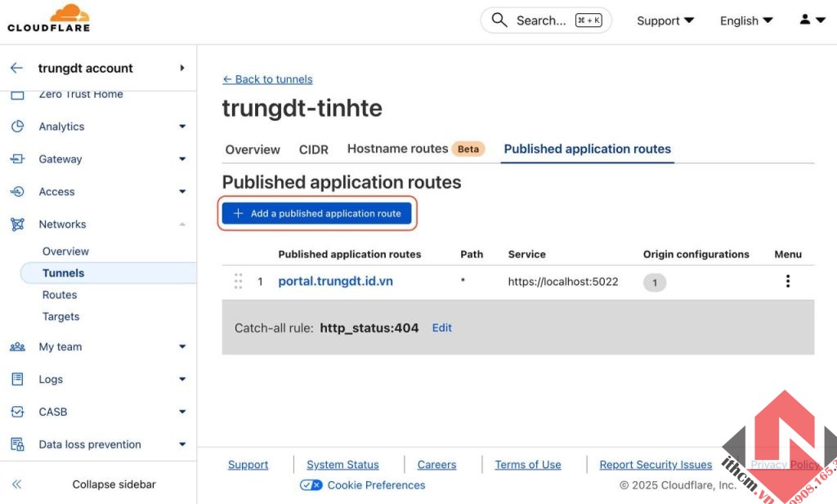Click the CASB shield icon

(18, 412)
